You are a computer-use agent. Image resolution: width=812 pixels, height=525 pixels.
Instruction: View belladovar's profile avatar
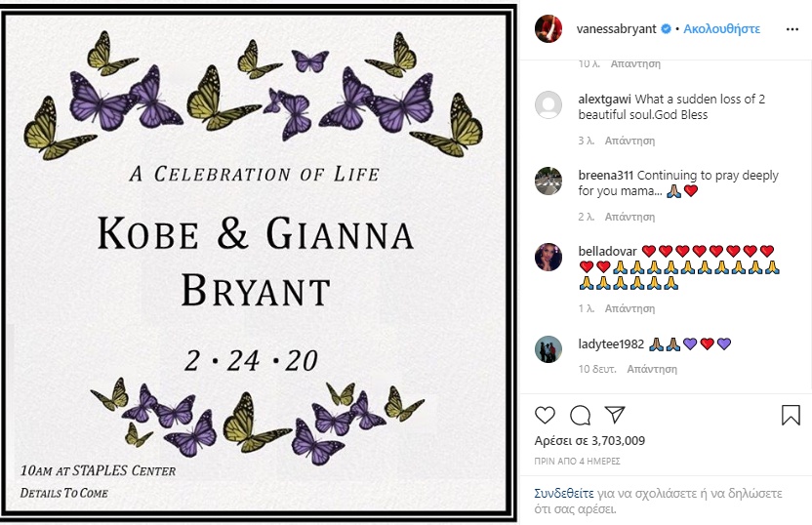548,257
